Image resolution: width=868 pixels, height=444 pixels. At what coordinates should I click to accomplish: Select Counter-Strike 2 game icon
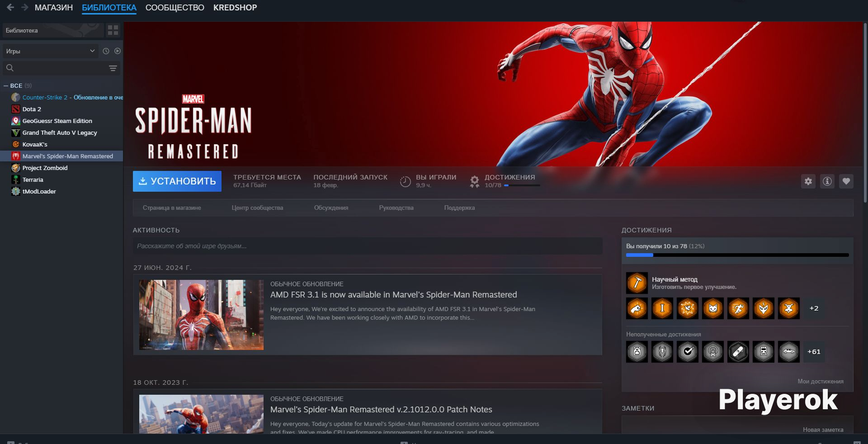(x=16, y=97)
